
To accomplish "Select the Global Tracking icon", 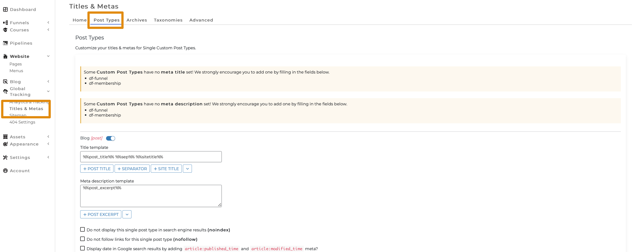I will coord(5,91).
